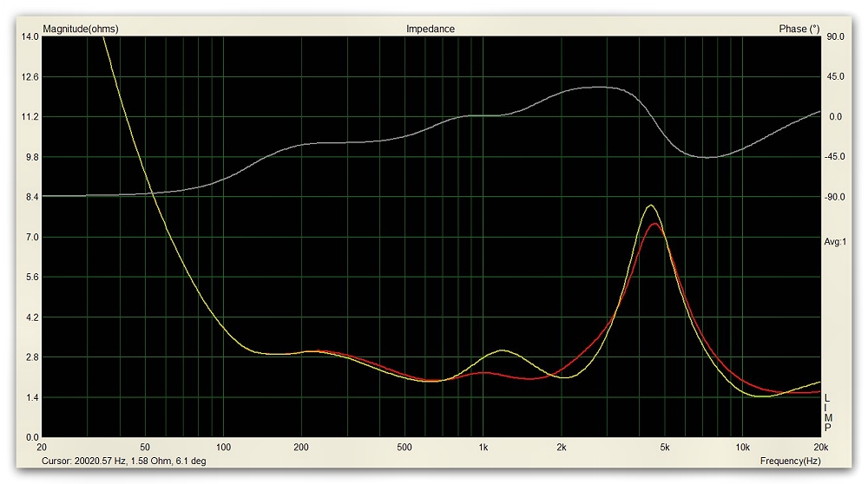Click the 90.0 phase axis tick label

[x=836, y=36]
